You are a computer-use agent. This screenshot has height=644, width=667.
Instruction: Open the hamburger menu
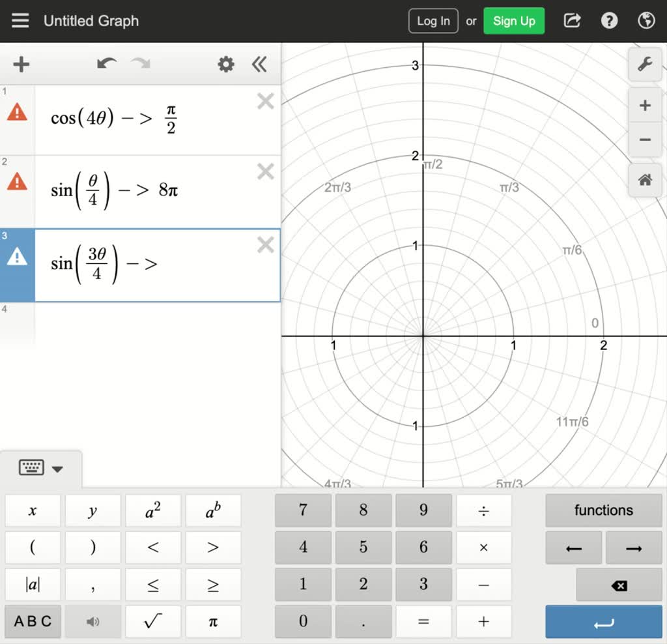pos(20,21)
